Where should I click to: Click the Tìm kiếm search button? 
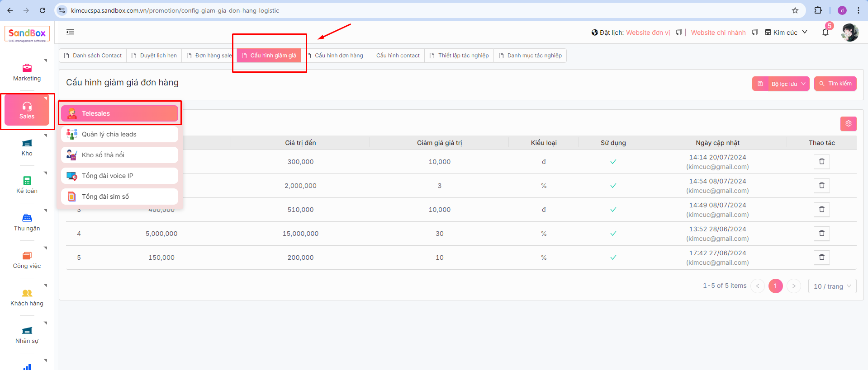click(x=835, y=84)
